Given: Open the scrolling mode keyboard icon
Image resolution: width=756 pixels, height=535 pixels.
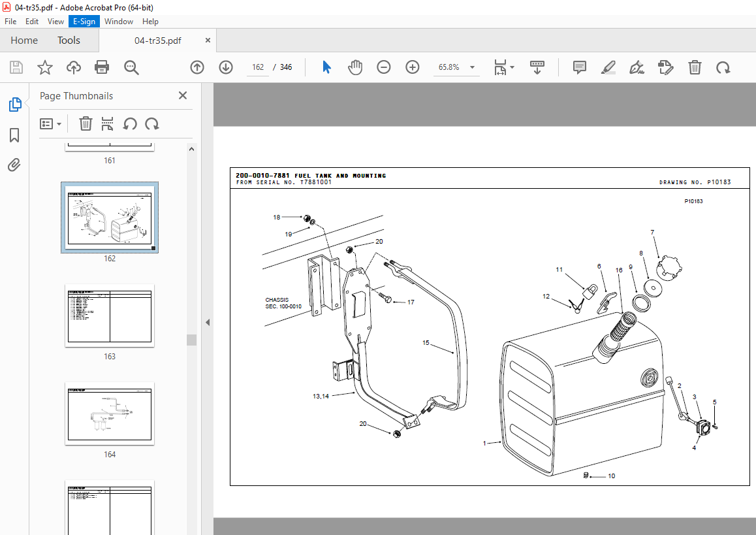Looking at the screenshot, I should pyautogui.click(x=537, y=67).
